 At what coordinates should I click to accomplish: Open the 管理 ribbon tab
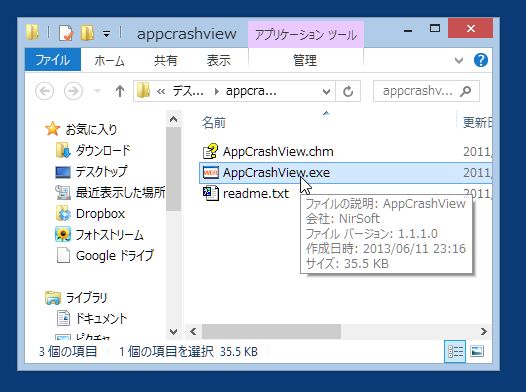click(305, 61)
